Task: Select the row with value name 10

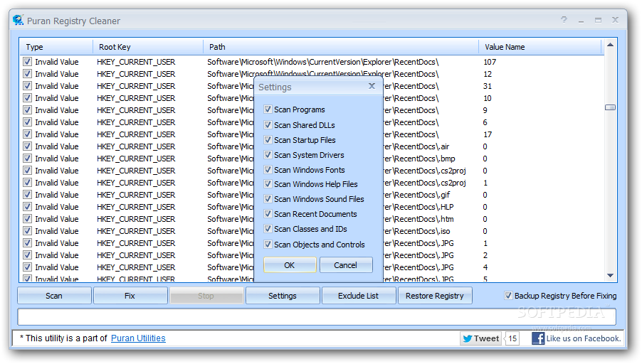Action: [312, 98]
